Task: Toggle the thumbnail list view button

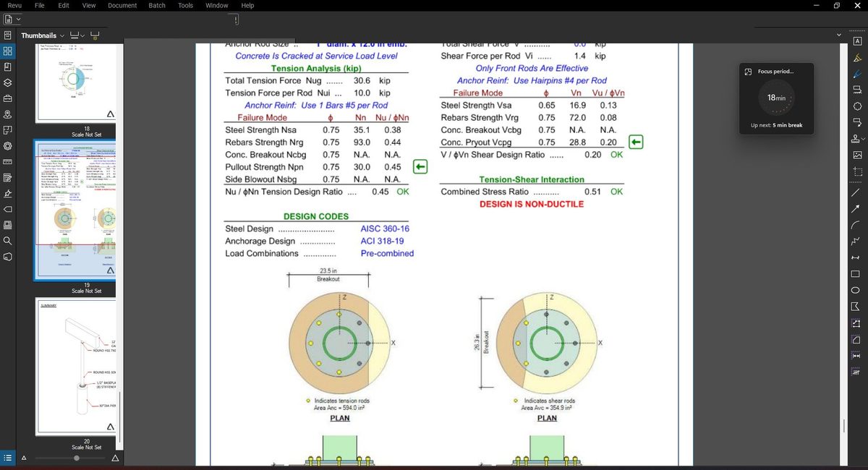Action: (x=7, y=458)
